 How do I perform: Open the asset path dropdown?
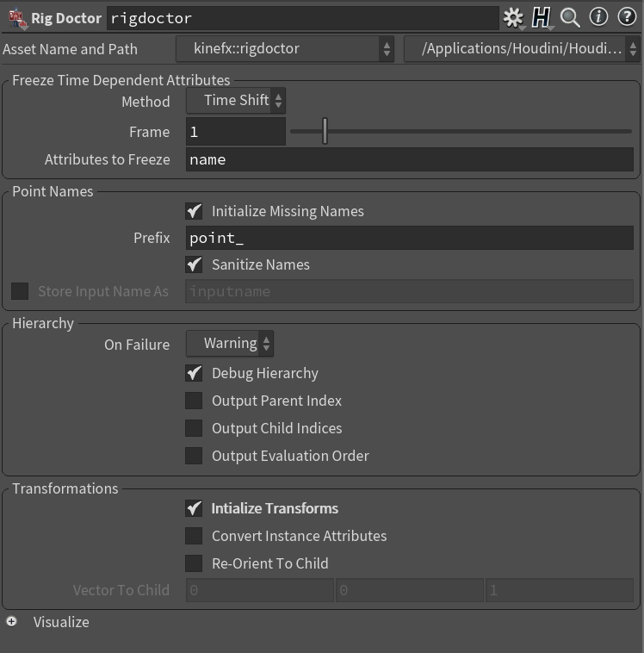[522, 49]
